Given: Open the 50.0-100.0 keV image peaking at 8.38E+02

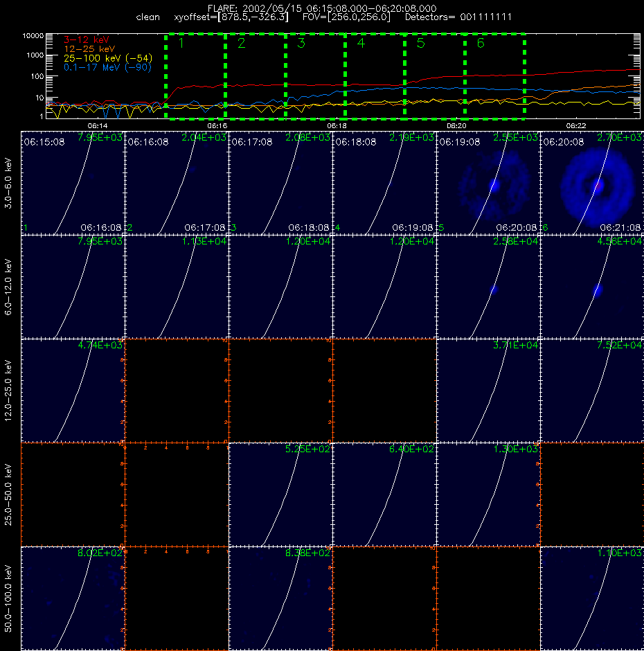Looking at the screenshot, I should (x=280, y=598).
